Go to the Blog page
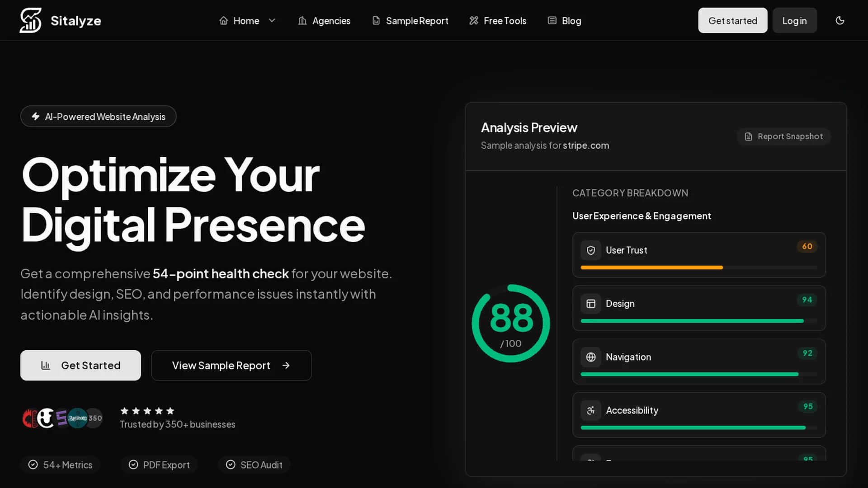The height and width of the screenshot is (488, 868). coord(564,20)
